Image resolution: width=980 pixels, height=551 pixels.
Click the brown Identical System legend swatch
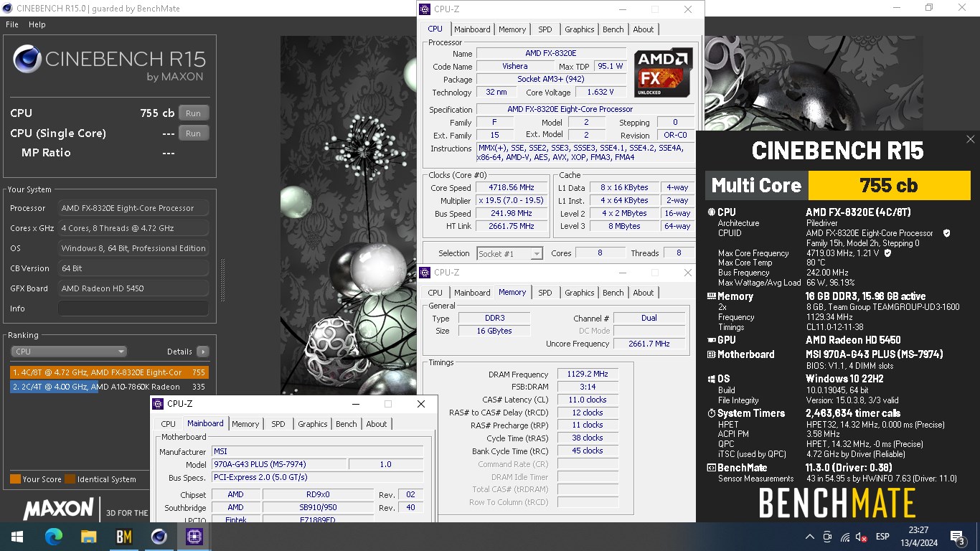click(70, 479)
